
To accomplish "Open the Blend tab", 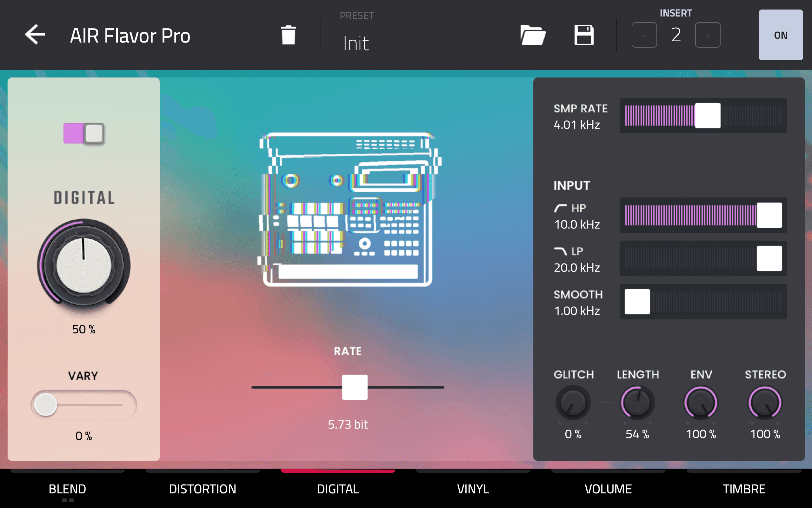I will (x=67, y=489).
